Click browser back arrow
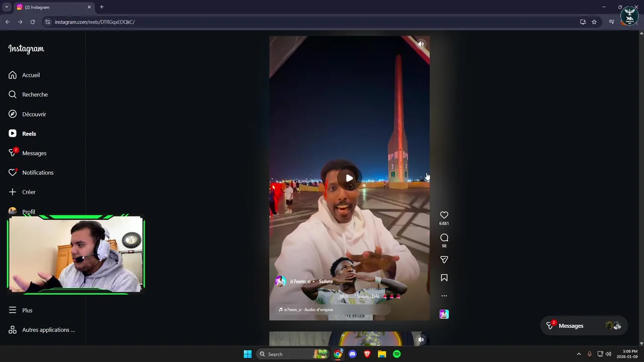 (x=8, y=22)
